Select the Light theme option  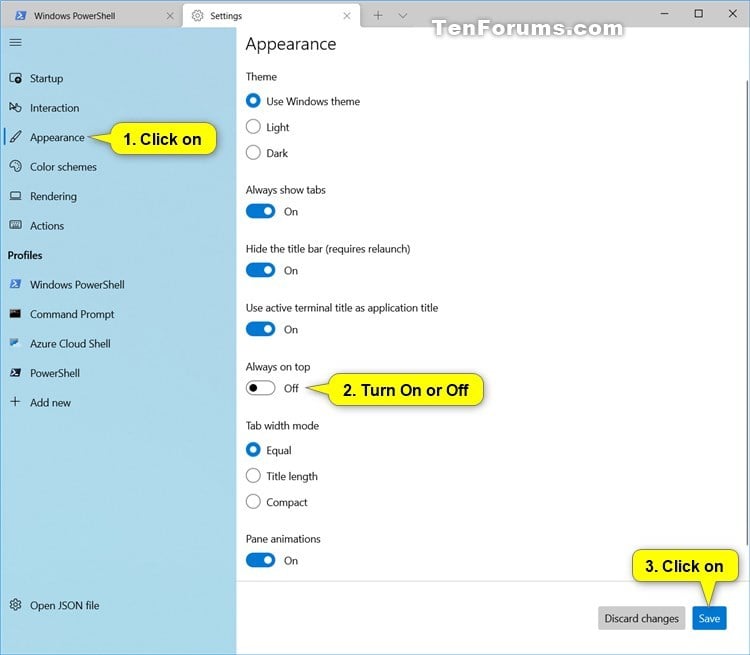click(253, 127)
